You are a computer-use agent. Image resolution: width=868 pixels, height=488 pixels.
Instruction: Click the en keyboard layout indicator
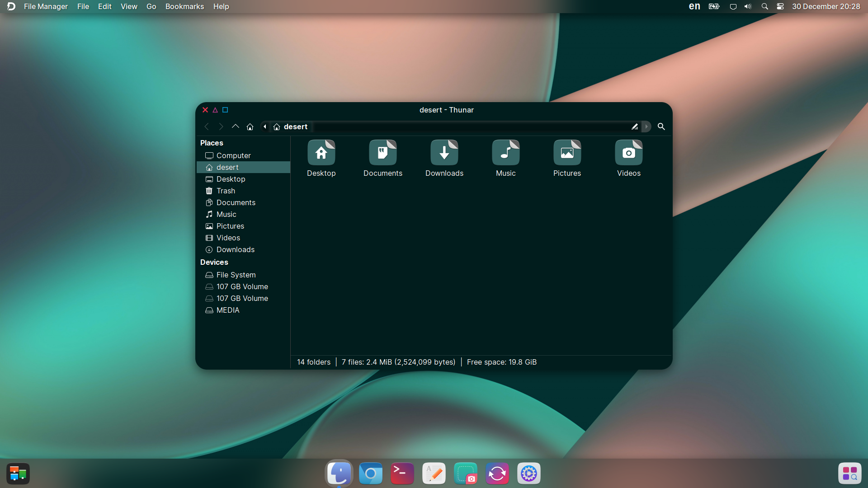click(x=694, y=6)
